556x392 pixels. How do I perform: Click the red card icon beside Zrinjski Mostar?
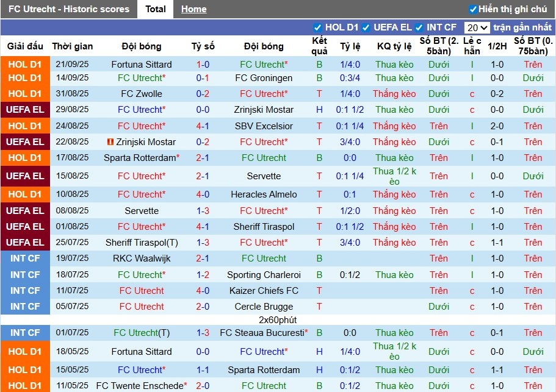pos(110,142)
